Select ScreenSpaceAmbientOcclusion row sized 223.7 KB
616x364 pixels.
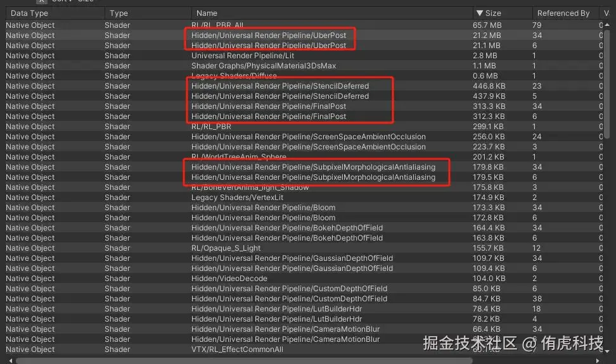303,147
